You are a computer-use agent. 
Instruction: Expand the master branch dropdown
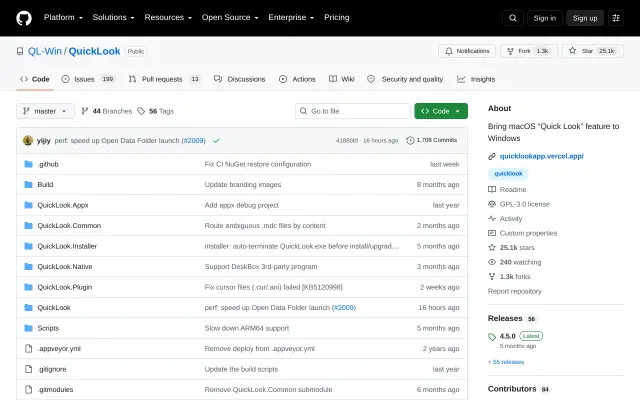pos(45,111)
